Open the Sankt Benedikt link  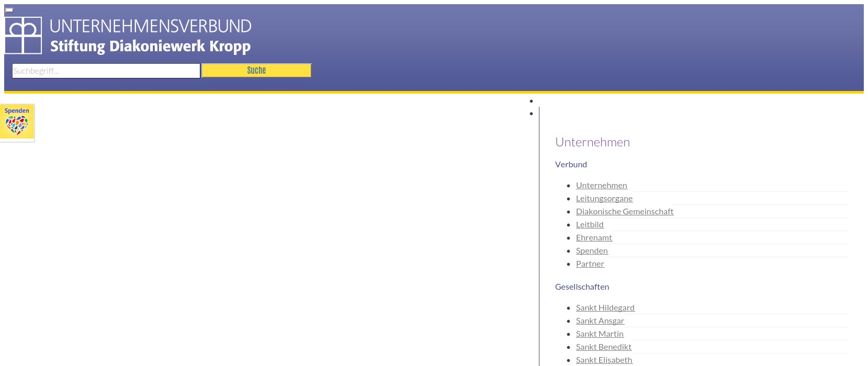[603, 347]
